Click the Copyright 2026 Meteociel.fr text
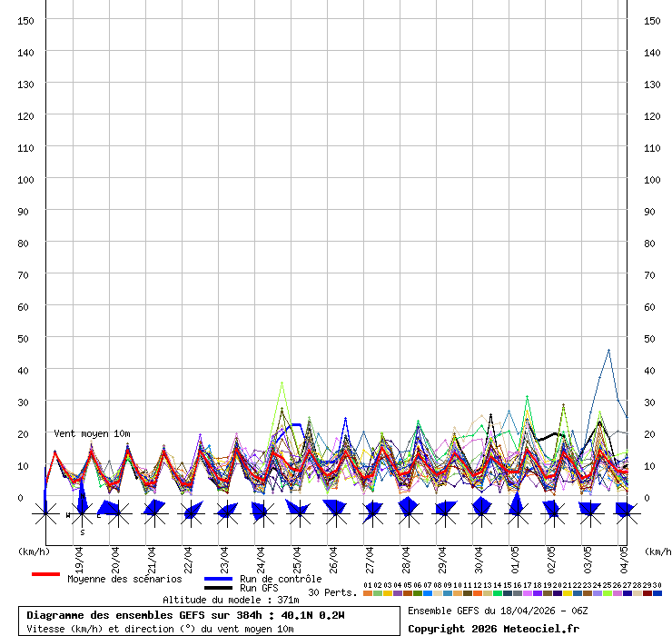 pos(493,629)
